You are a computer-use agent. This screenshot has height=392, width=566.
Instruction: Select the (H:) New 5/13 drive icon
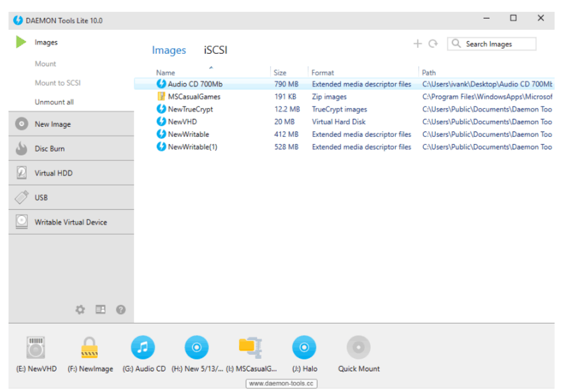pos(197,347)
